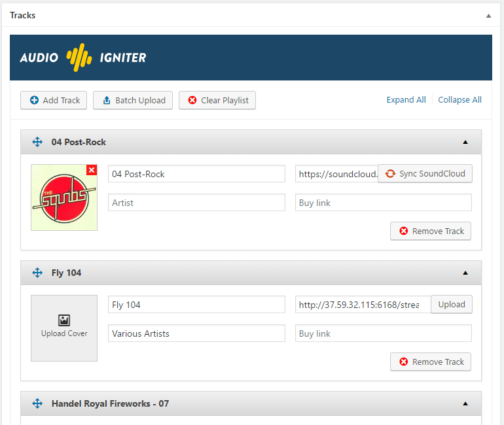Image resolution: width=504 pixels, height=425 pixels.
Task: Collapse all tracks link
Action: [x=459, y=100]
